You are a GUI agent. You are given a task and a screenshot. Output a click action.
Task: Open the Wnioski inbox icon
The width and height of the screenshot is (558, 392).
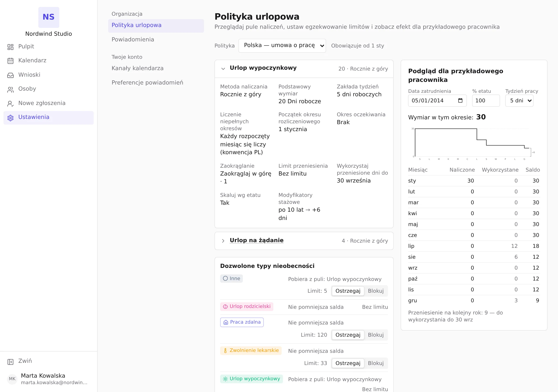tap(10, 75)
